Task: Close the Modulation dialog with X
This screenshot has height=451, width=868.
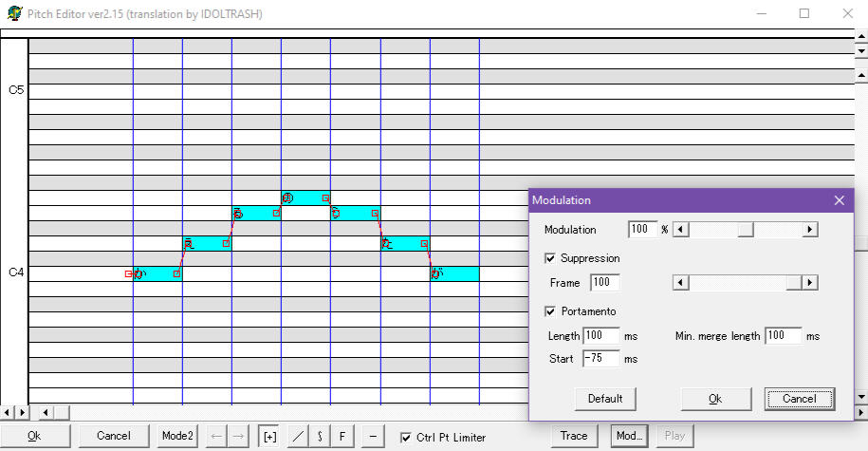Action: click(x=839, y=200)
